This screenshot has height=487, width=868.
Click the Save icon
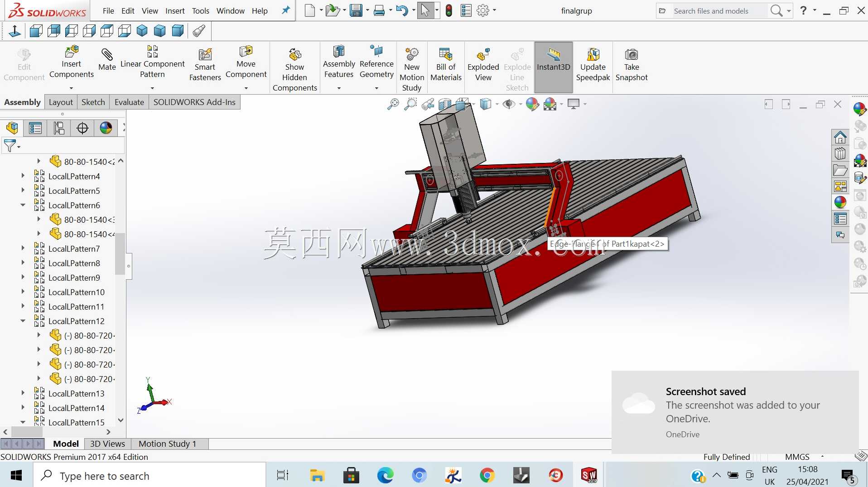(356, 11)
